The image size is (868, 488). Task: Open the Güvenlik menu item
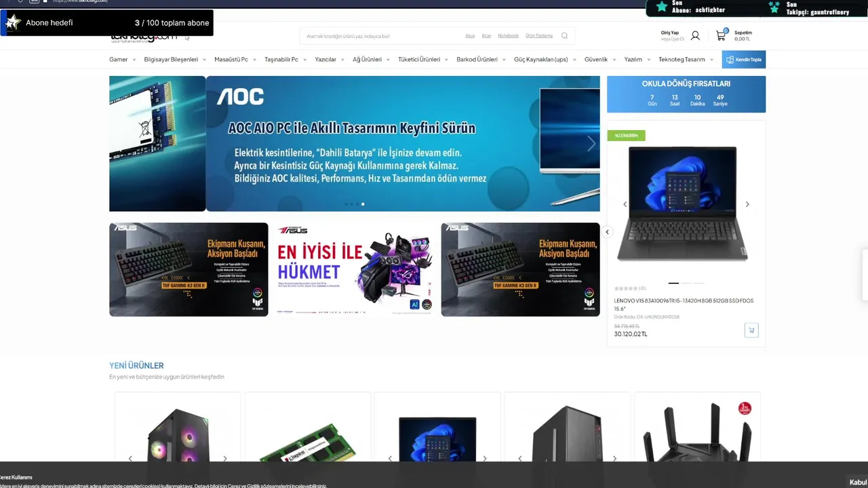(599, 60)
